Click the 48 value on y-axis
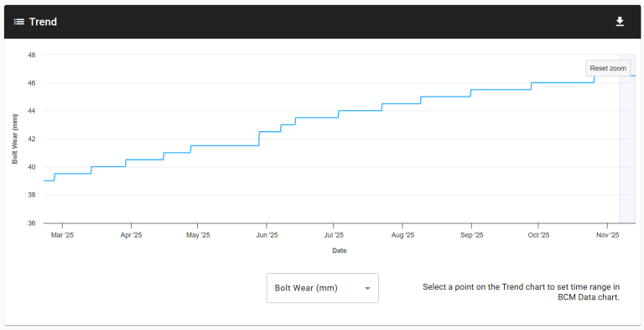The height and width of the screenshot is (330, 644). point(32,55)
